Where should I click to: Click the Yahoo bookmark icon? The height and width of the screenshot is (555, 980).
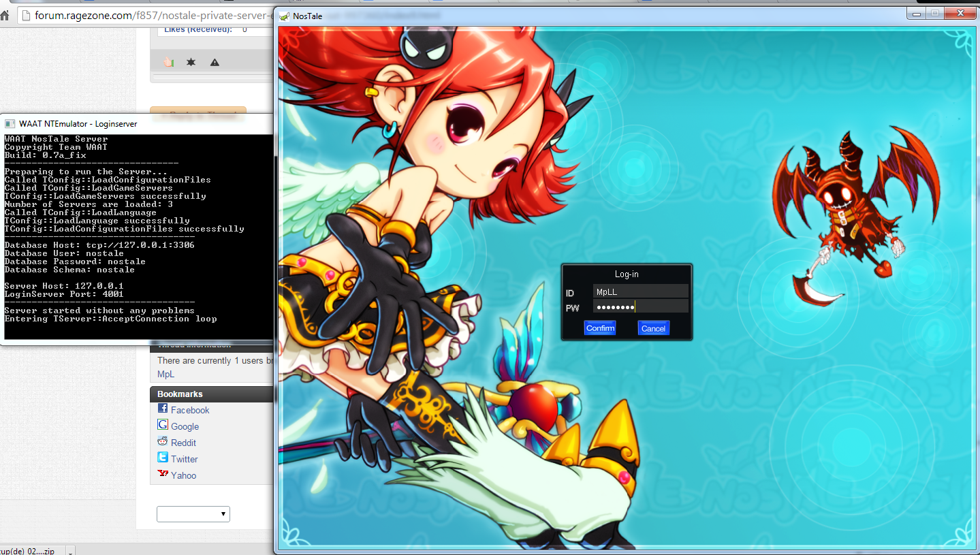pos(163,474)
